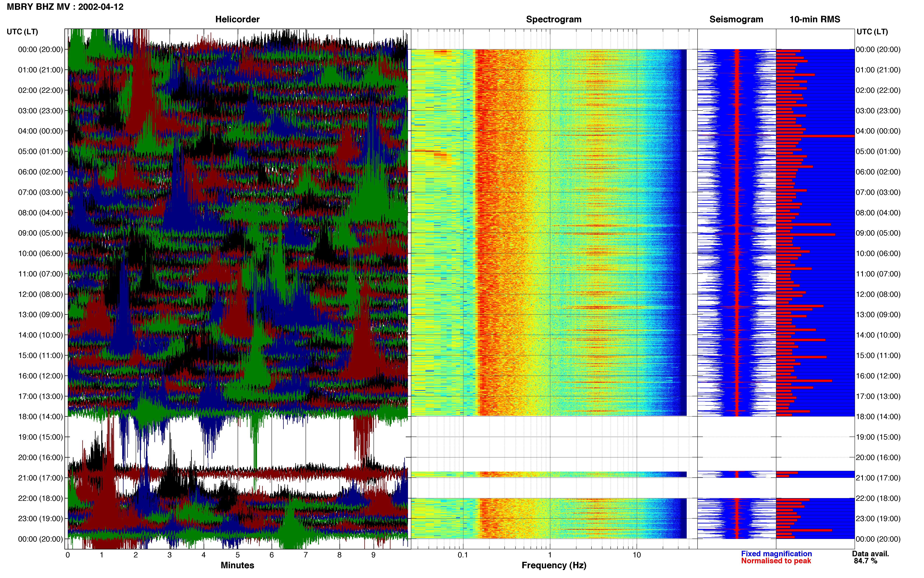The image size is (924, 578).
Task: Click right-axis time label 09:00 (05:00)
Action: [878, 233]
